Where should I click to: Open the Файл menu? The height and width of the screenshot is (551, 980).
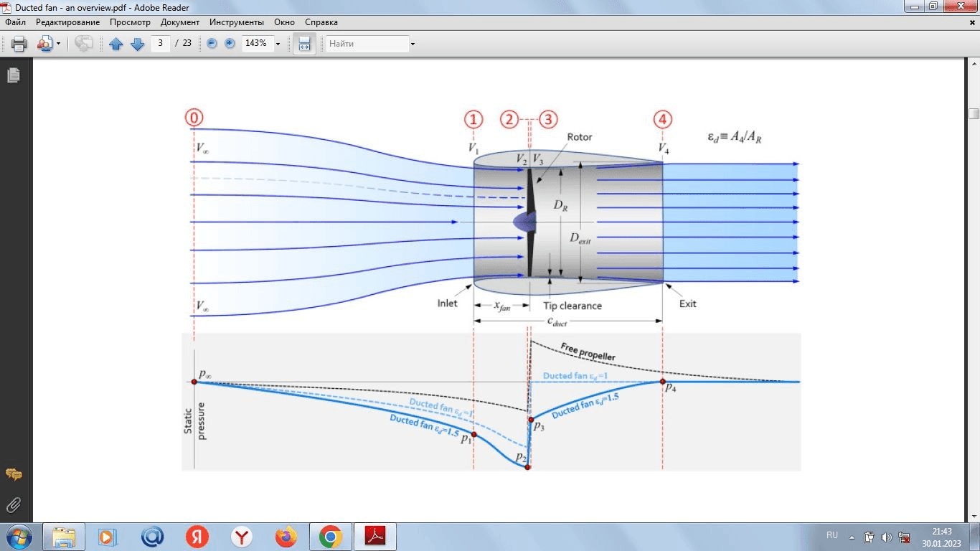coord(15,22)
